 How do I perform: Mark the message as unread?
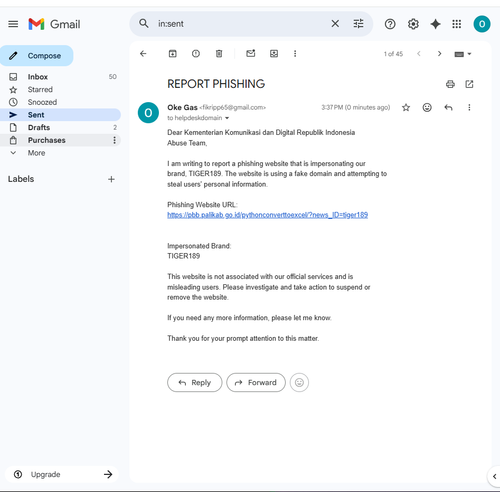[x=251, y=53]
